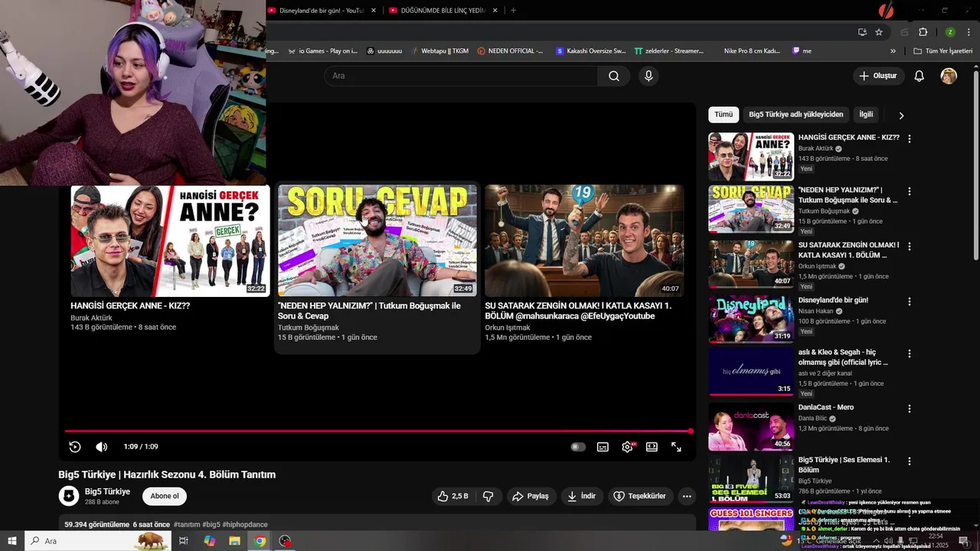Open DanlaCast - Mero sidebar thumbnail
The image size is (980, 551).
(x=751, y=426)
